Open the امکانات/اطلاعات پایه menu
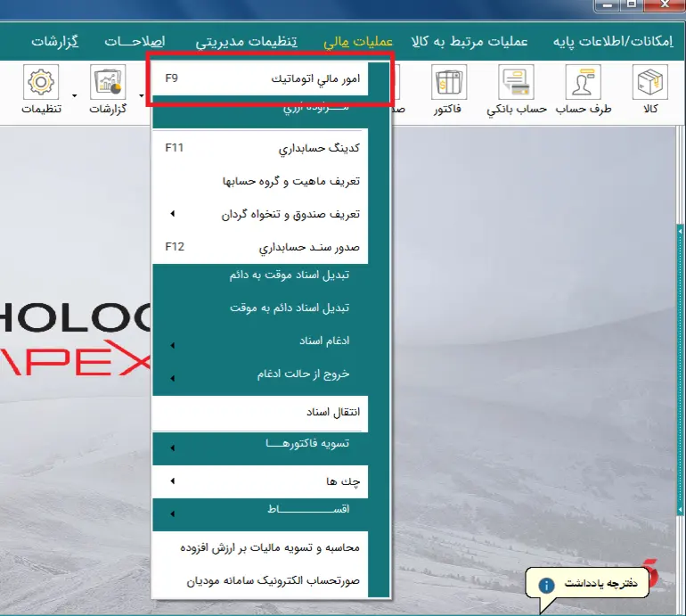The image size is (686, 616). (x=617, y=42)
